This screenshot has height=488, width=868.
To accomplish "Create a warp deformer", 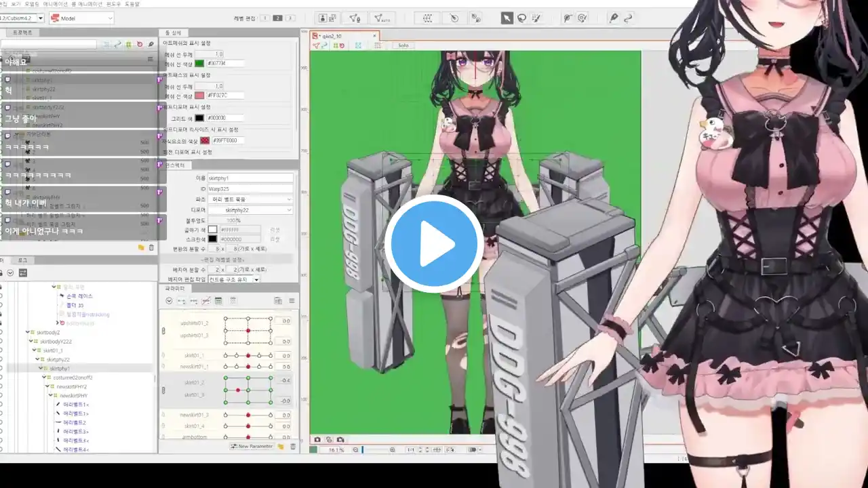I will (x=427, y=18).
